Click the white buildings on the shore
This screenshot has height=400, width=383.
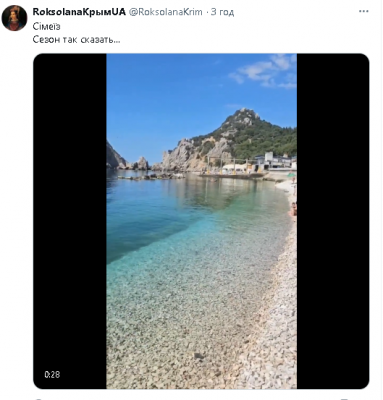coord(274,161)
